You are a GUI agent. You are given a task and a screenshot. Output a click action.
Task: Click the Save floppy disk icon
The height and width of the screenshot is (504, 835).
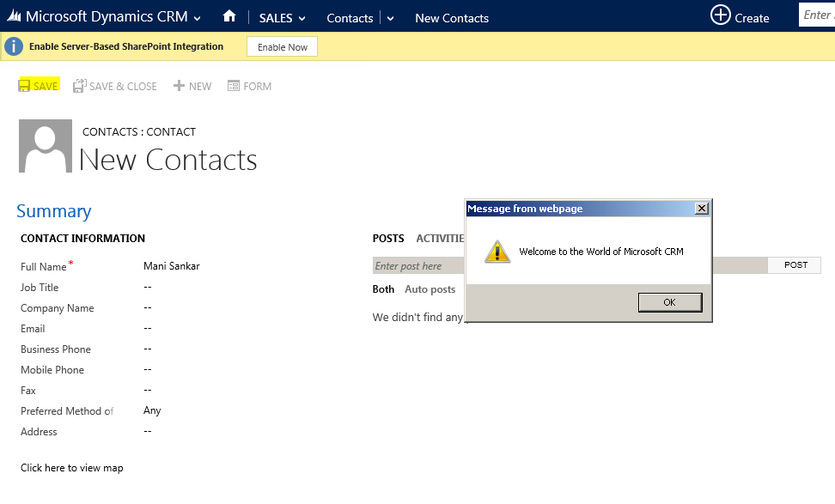[25, 85]
